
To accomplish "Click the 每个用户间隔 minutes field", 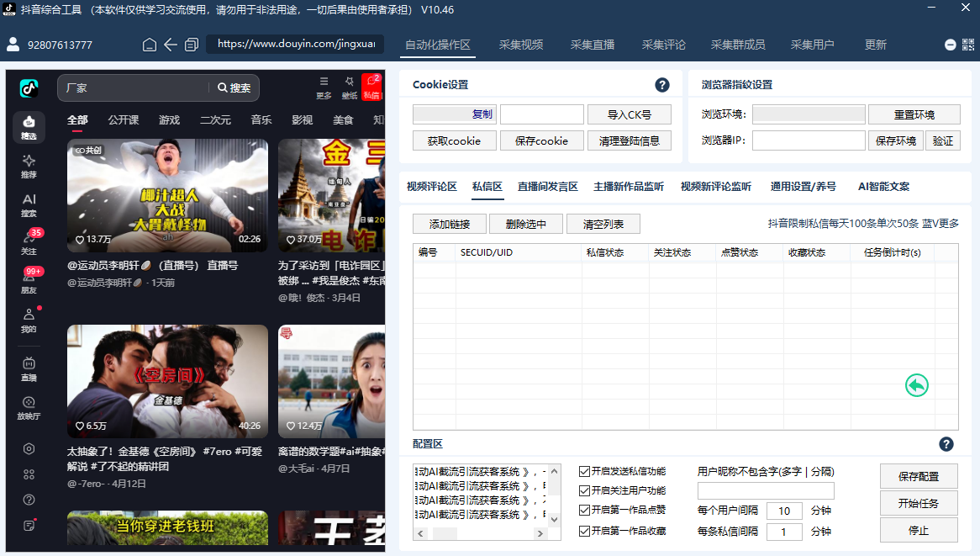I will (784, 511).
